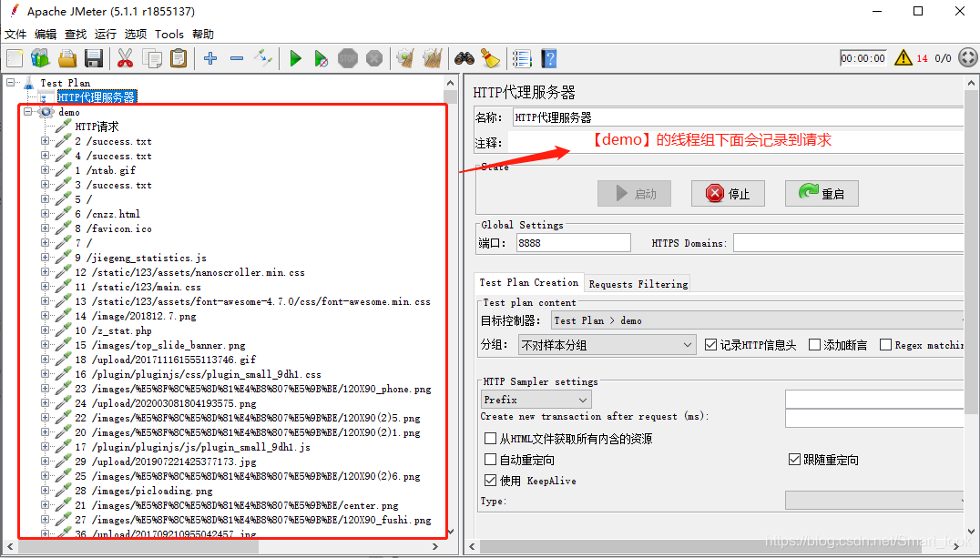Click Start no pauses icon
The height and width of the screenshot is (558, 980).
click(x=321, y=59)
